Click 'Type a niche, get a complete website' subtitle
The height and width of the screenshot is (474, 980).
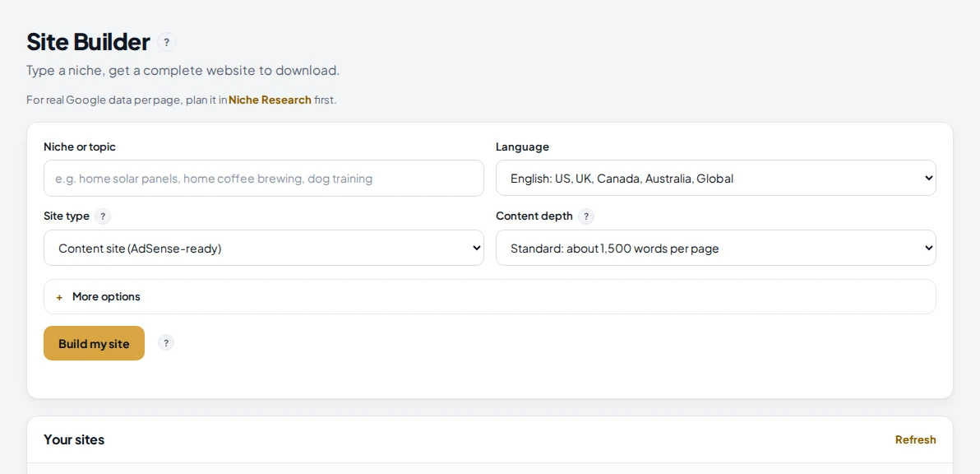pyautogui.click(x=183, y=70)
